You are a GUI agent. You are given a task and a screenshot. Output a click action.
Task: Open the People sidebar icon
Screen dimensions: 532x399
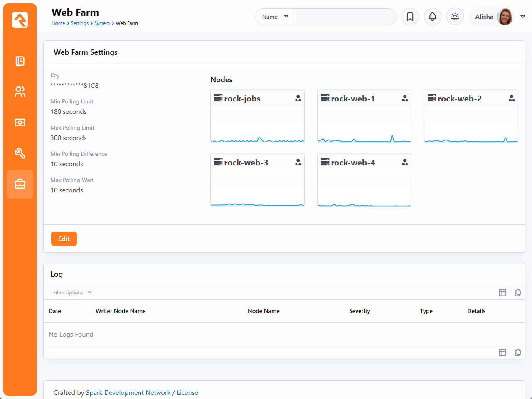point(20,92)
